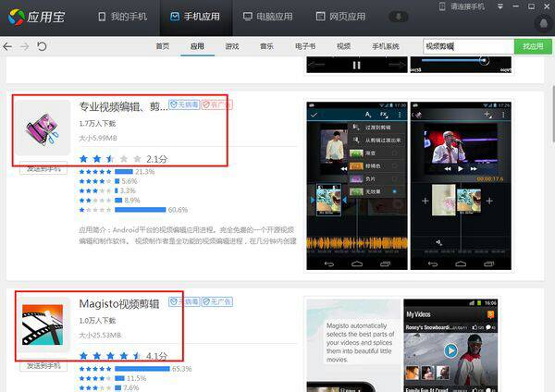Select 应用 navigation item
This screenshot has width=555, height=392.
point(197,46)
